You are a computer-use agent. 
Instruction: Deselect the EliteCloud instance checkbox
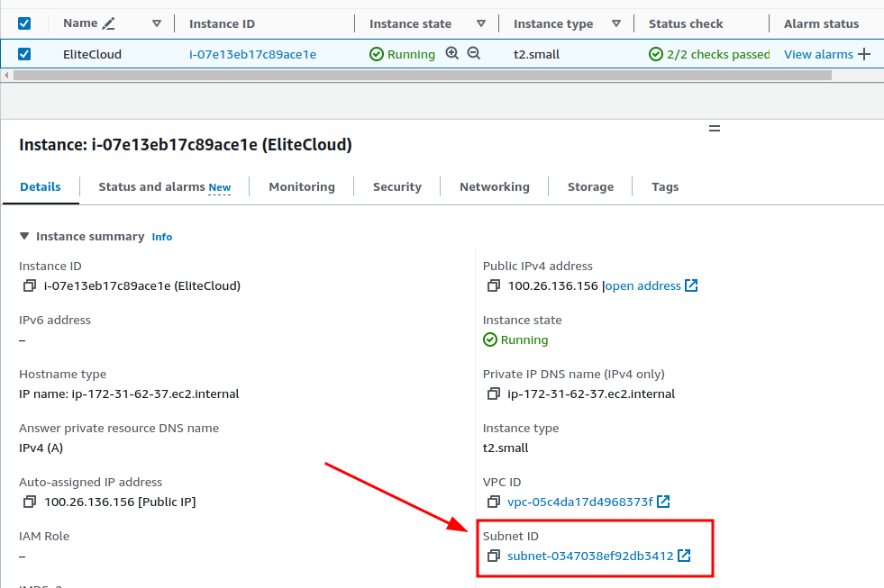coord(24,53)
